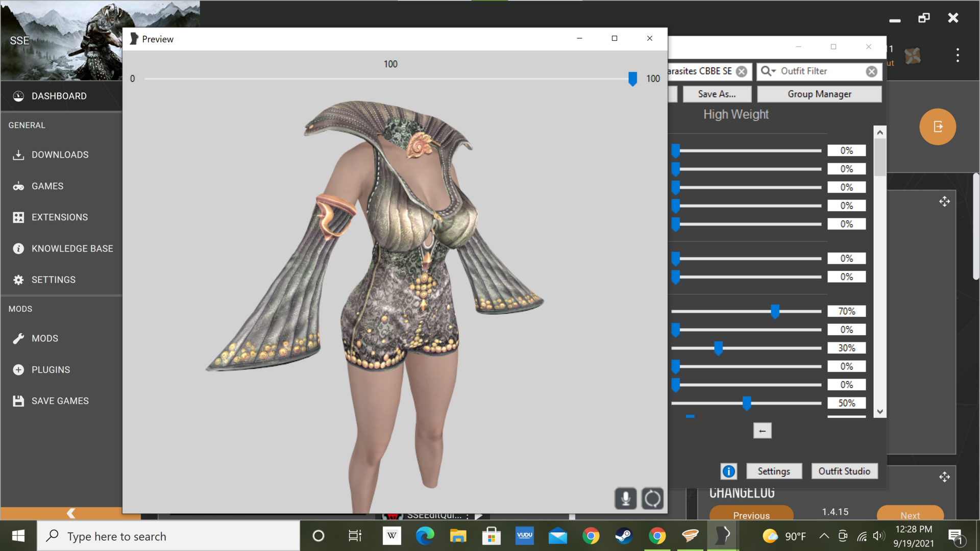Open the Outfit Filter search dropdown
Viewport: 980px width, 551px height.
[768, 71]
